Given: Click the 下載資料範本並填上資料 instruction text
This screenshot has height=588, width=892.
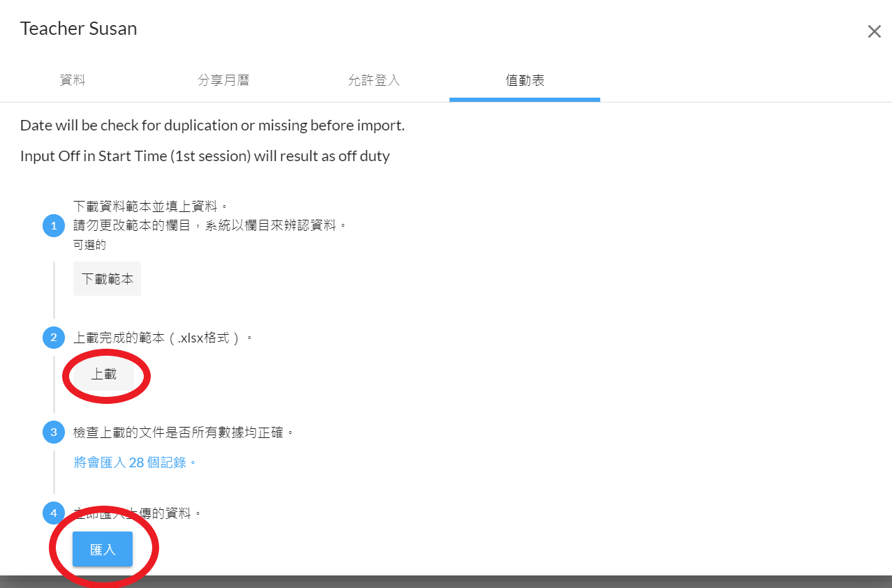Looking at the screenshot, I should click(151, 206).
